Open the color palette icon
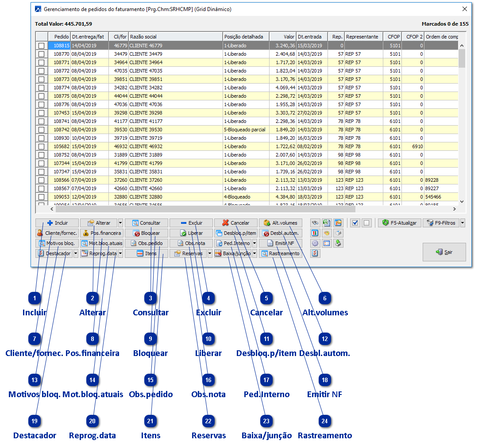Viewport: 482px width, 448px height. pyautogui.click(x=327, y=233)
